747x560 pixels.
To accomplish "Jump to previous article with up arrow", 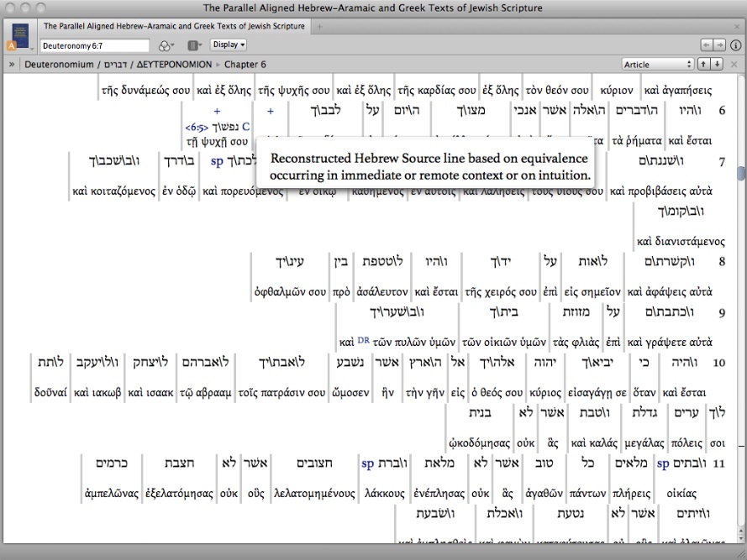I will (x=704, y=65).
